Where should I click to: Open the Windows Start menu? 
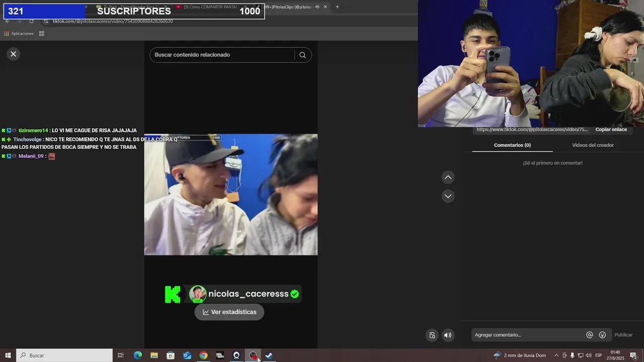click(x=8, y=355)
